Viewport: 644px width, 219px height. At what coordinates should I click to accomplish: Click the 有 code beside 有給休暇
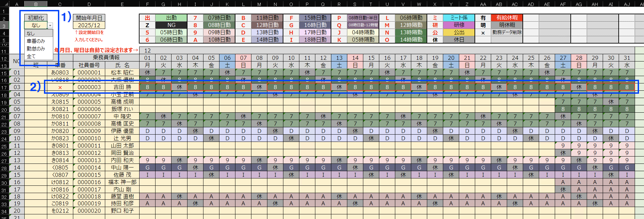(x=483, y=18)
